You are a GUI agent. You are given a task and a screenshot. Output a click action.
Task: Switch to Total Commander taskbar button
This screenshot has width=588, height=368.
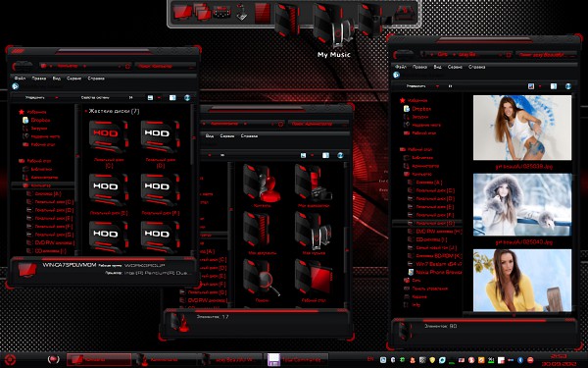tap(297, 359)
